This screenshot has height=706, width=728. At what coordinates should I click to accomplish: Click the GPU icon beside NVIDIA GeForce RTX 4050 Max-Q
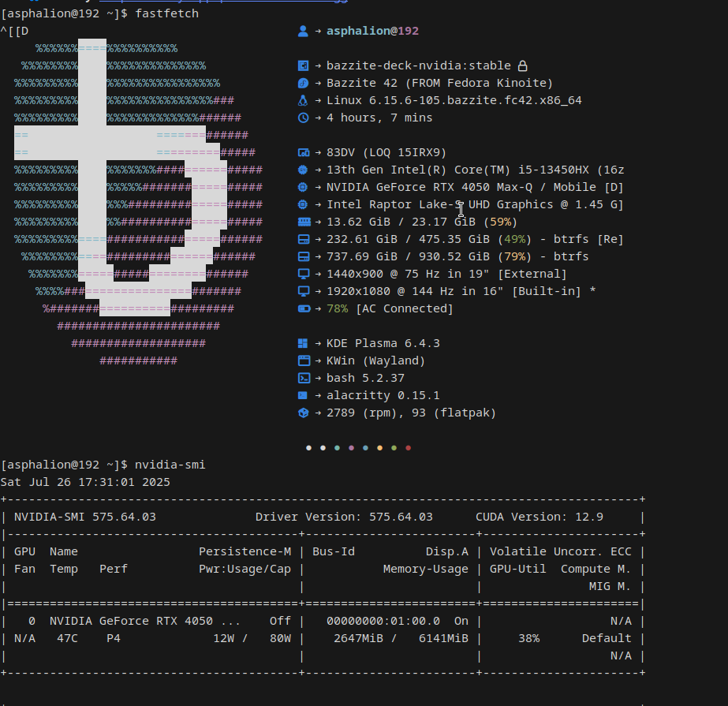click(x=303, y=187)
